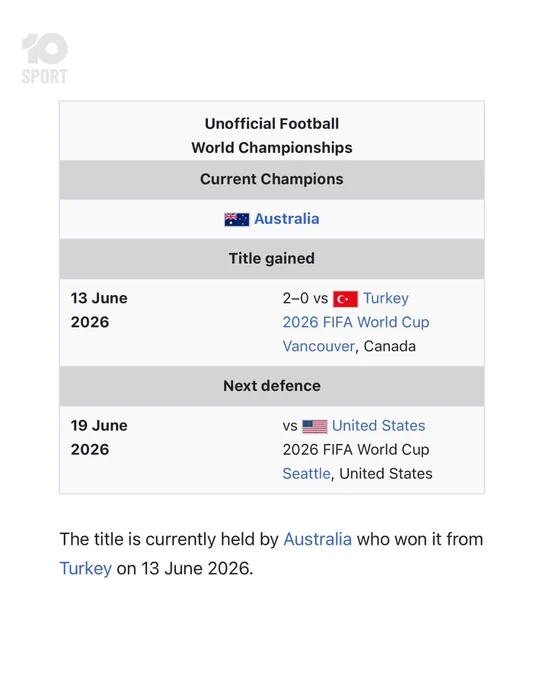Click the United States flag icon
544x680 pixels.
(x=315, y=426)
